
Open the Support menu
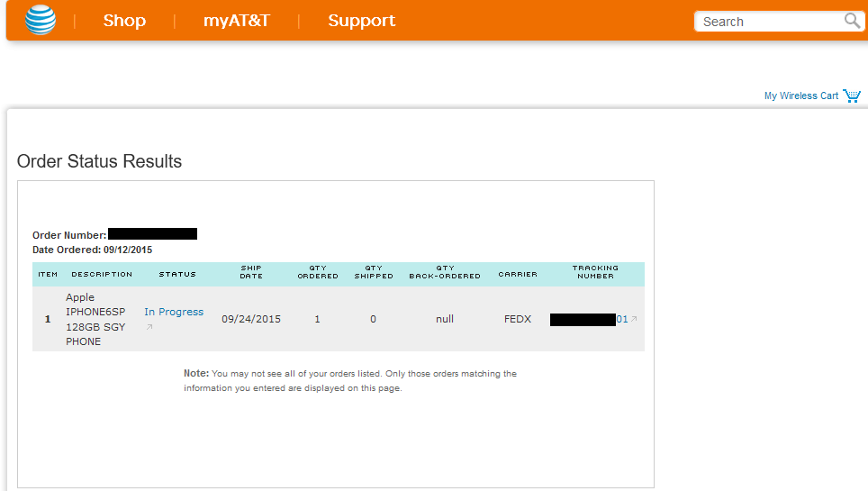coord(361,21)
